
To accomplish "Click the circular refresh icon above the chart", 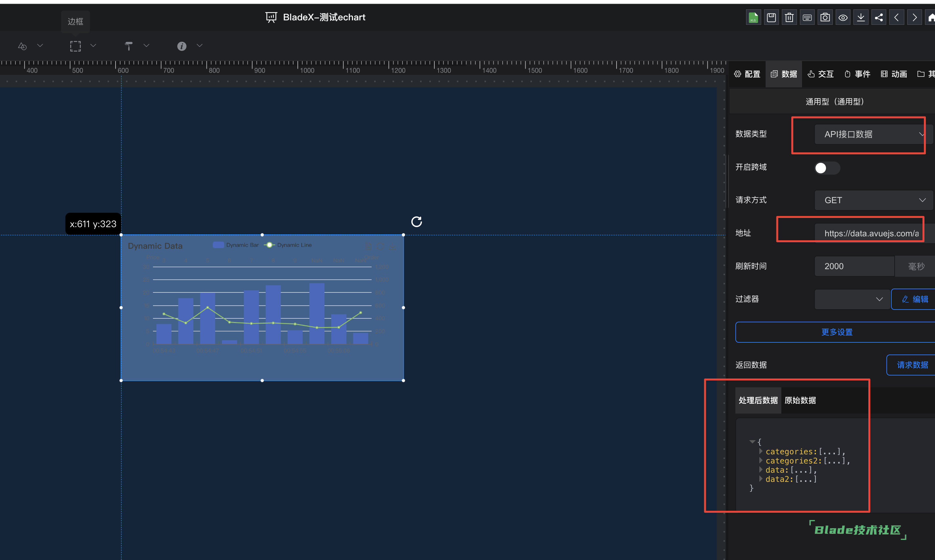I will pos(417,222).
